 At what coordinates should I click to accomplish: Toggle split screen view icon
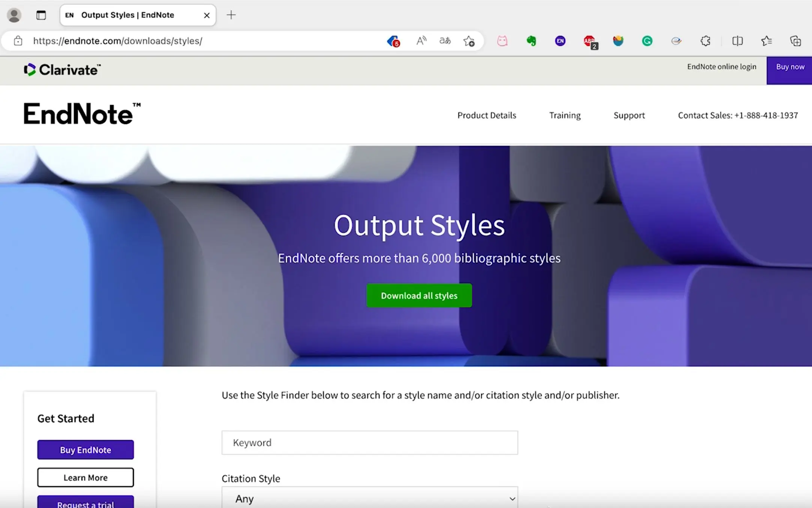[737, 41]
